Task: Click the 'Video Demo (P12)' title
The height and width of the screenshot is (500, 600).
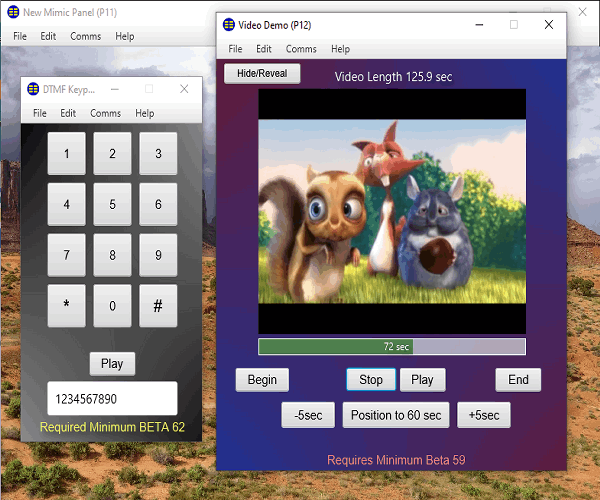Action: [x=274, y=25]
